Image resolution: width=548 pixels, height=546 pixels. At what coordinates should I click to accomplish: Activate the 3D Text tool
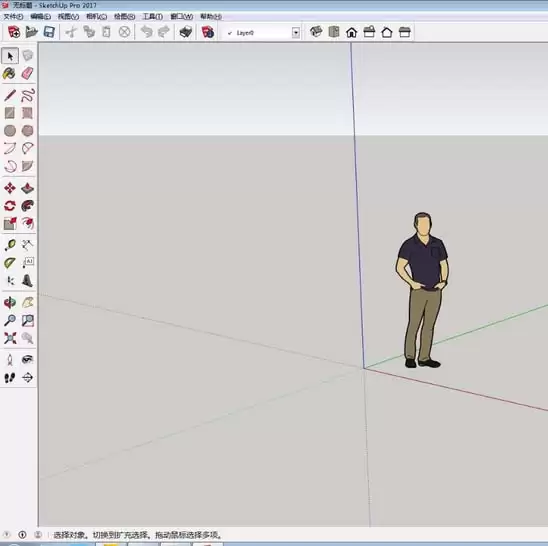[x=27, y=281]
